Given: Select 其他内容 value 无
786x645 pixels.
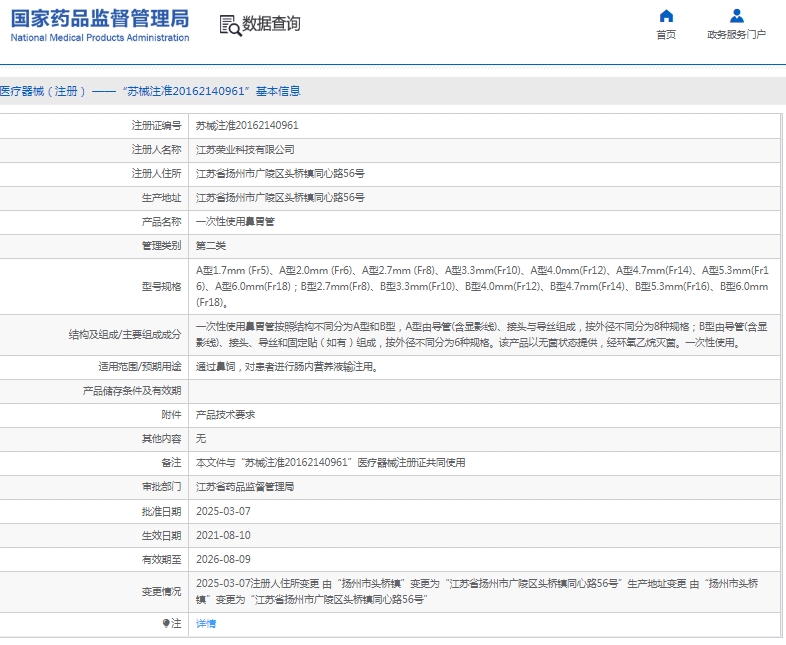Looking at the screenshot, I should coord(201,439).
